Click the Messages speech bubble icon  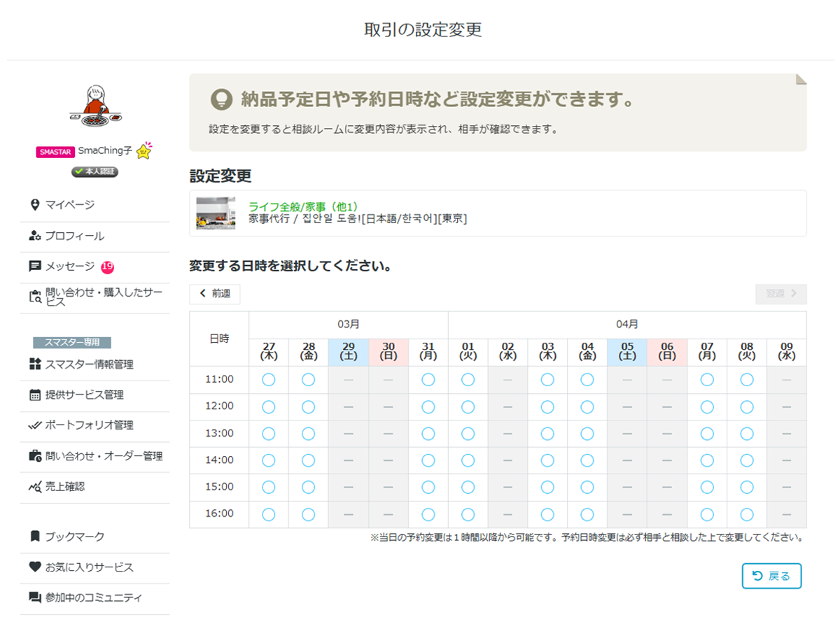pyautogui.click(x=35, y=267)
